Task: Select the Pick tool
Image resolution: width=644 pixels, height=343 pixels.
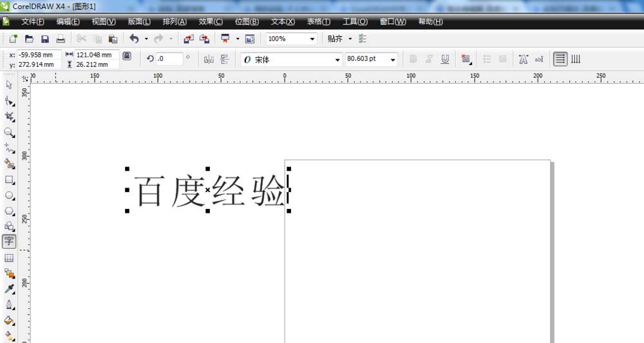Action: tap(9, 84)
